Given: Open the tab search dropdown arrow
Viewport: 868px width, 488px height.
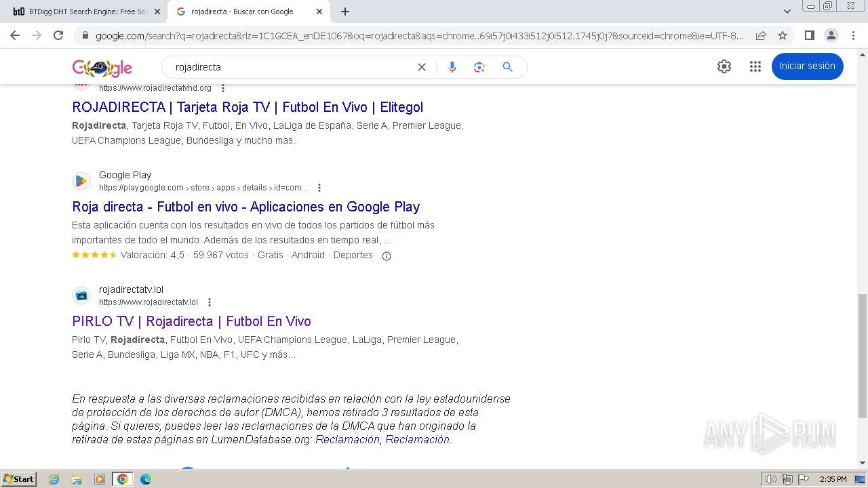Looking at the screenshot, I should tap(787, 12).
